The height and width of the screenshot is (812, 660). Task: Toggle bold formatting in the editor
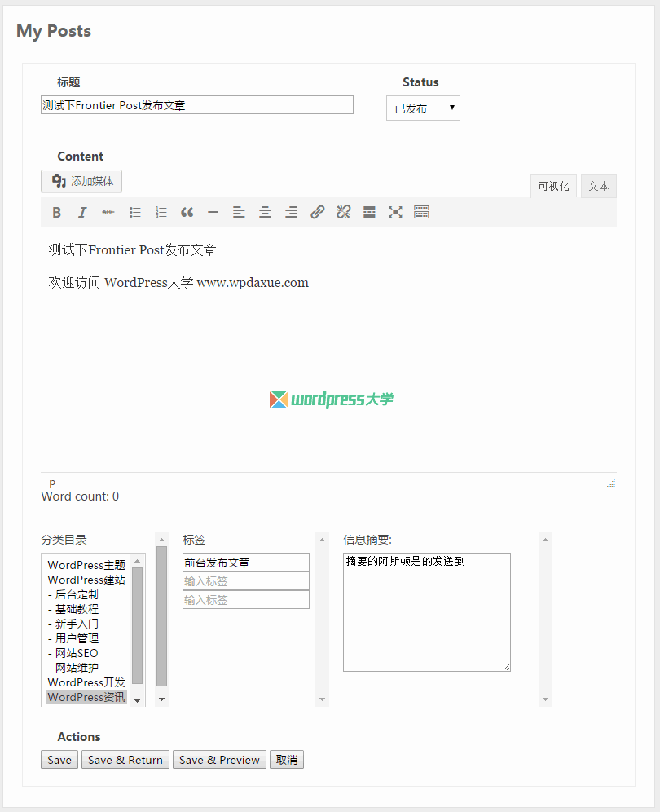[x=56, y=212]
